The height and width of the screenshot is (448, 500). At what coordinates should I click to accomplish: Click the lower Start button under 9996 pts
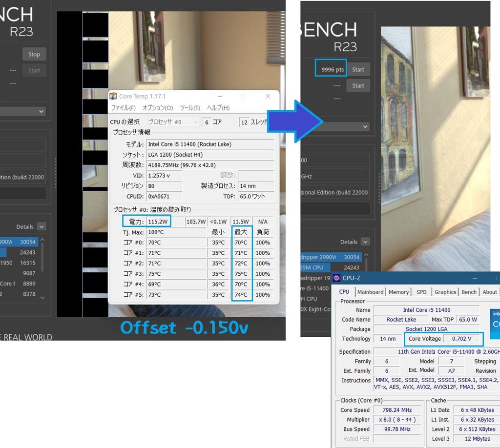click(x=358, y=86)
